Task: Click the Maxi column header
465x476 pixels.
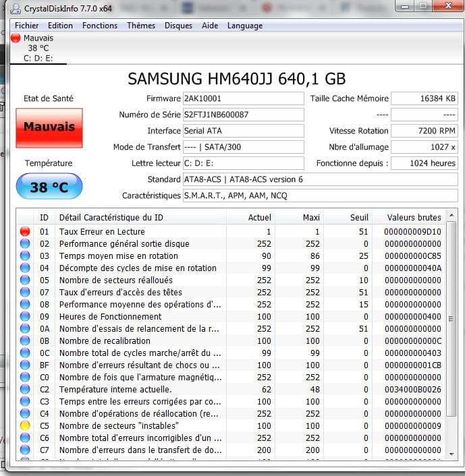Action: coord(300,217)
